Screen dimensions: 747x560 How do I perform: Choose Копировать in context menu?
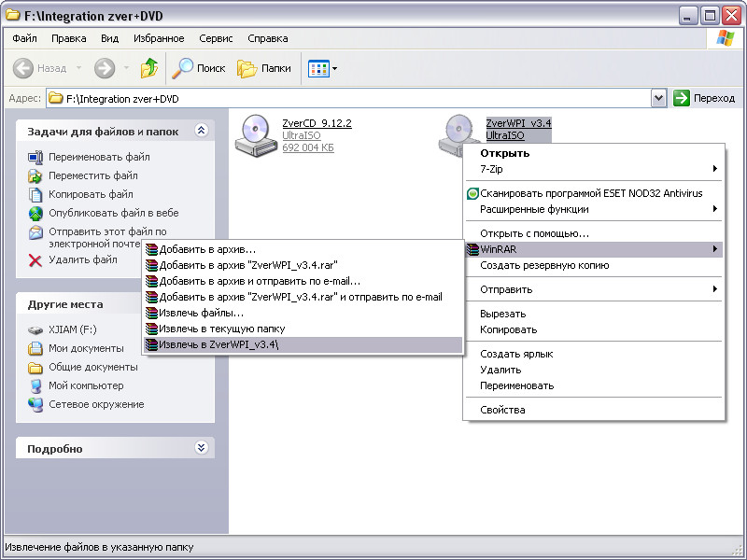coord(594,329)
